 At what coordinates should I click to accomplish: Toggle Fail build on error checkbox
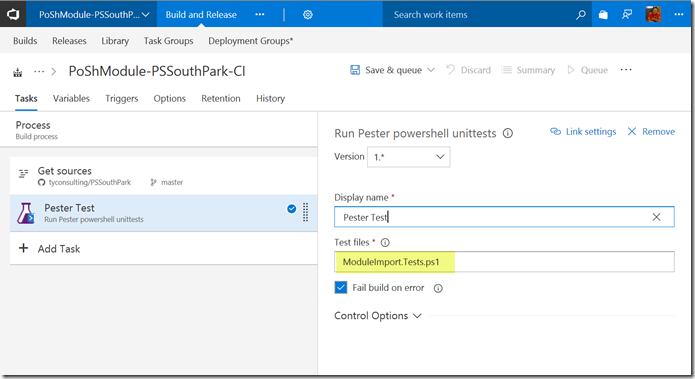tap(340, 288)
